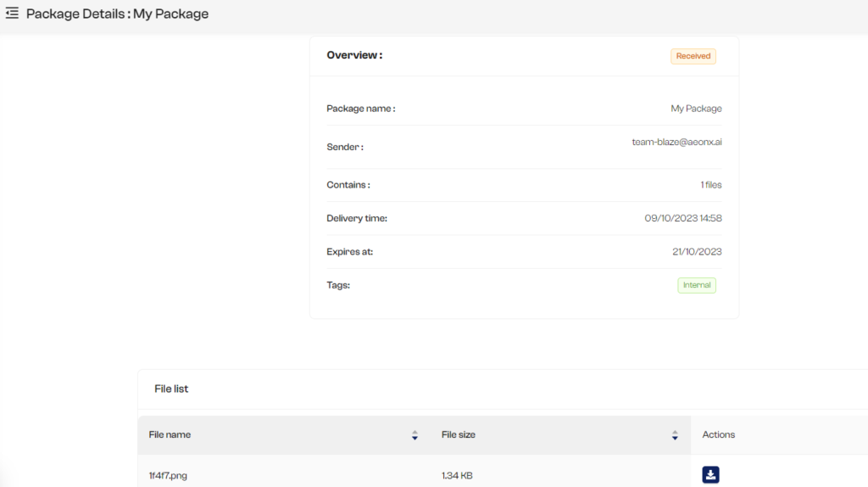The width and height of the screenshot is (868, 487).
Task: Click the 1.34 KB file size cell
Action: pos(457,476)
